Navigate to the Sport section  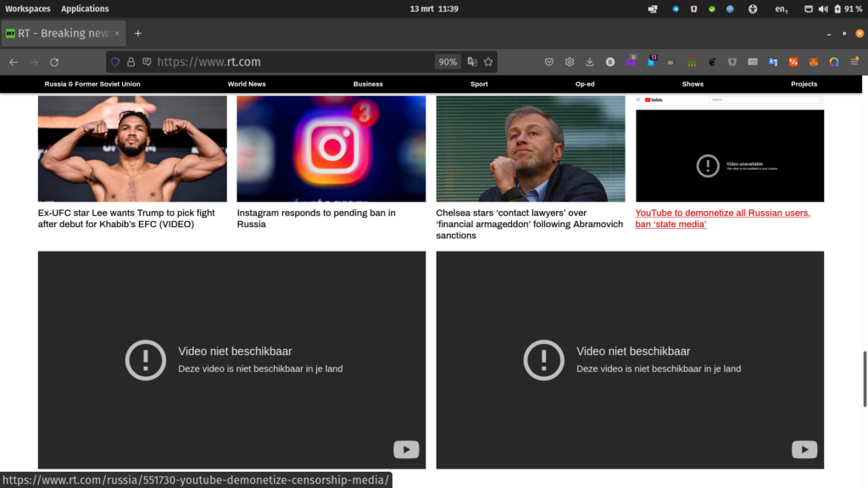click(x=480, y=84)
